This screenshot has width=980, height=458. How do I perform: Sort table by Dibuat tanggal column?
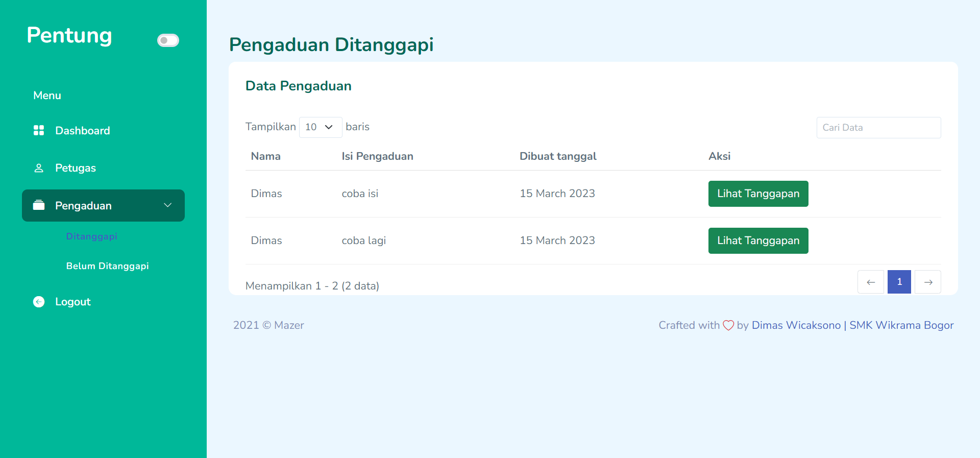(558, 156)
